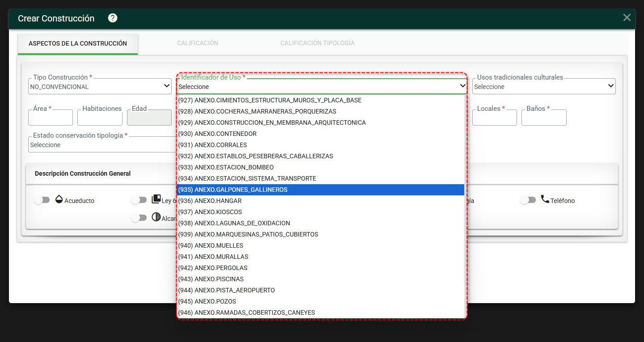This screenshot has height=342, width=644.
Task: Pick (939) ANEXO.MARQUESINAS_PATIOS_CUBIERTOS
Action: [x=321, y=234]
